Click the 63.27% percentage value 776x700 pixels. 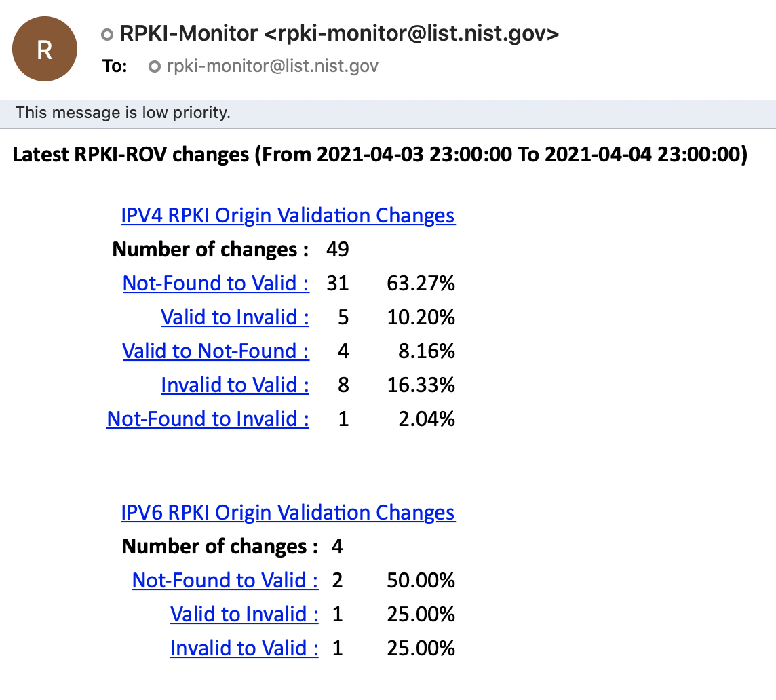point(420,283)
